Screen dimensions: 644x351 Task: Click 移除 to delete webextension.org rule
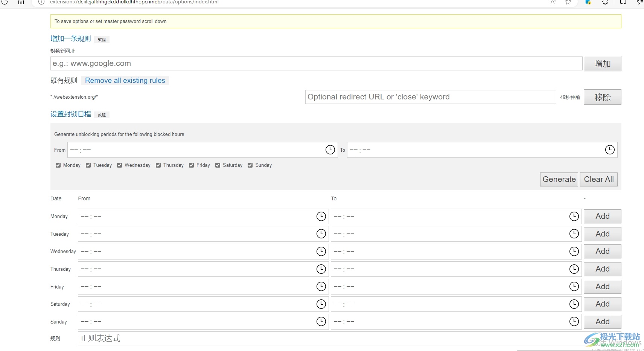602,97
